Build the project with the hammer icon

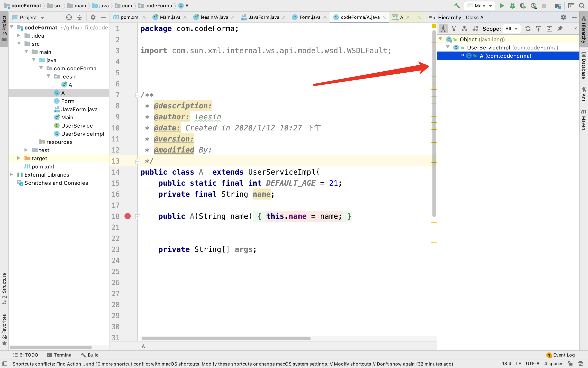click(457, 6)
